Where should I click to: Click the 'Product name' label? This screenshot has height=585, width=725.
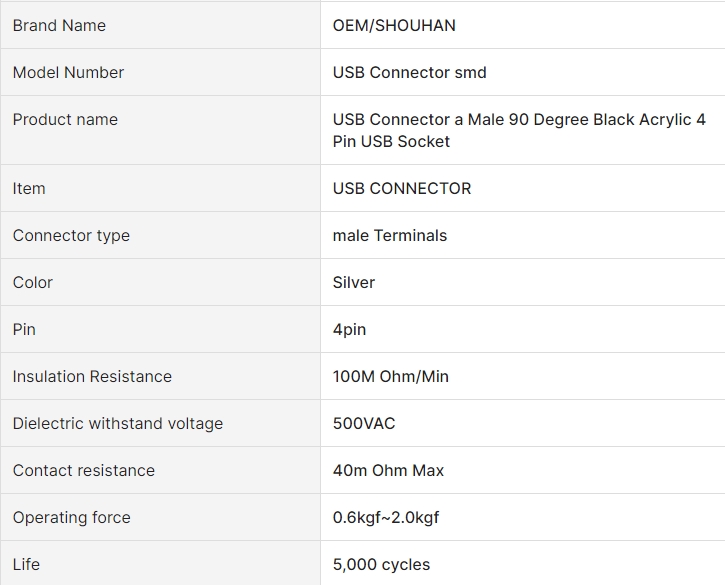[65, 120]
